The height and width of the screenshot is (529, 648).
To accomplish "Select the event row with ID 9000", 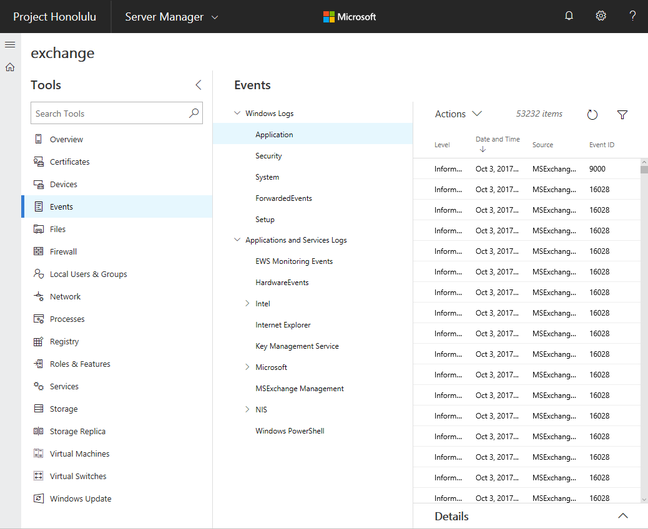I will (x=527, y=169).
